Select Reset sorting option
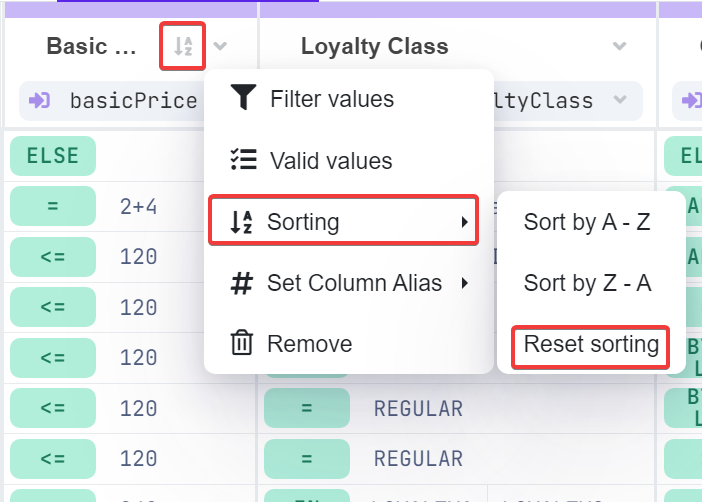 click(x=590, y=345)
